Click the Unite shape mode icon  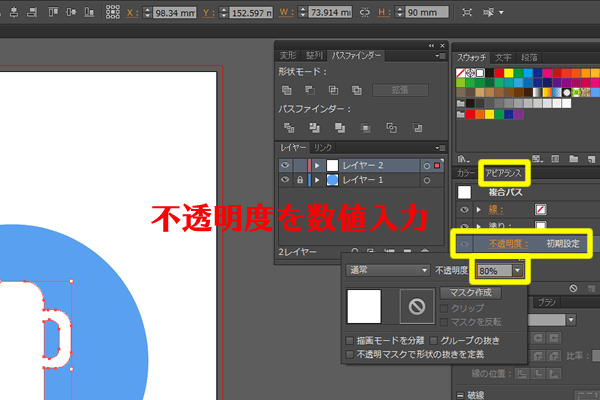(287, 90)
